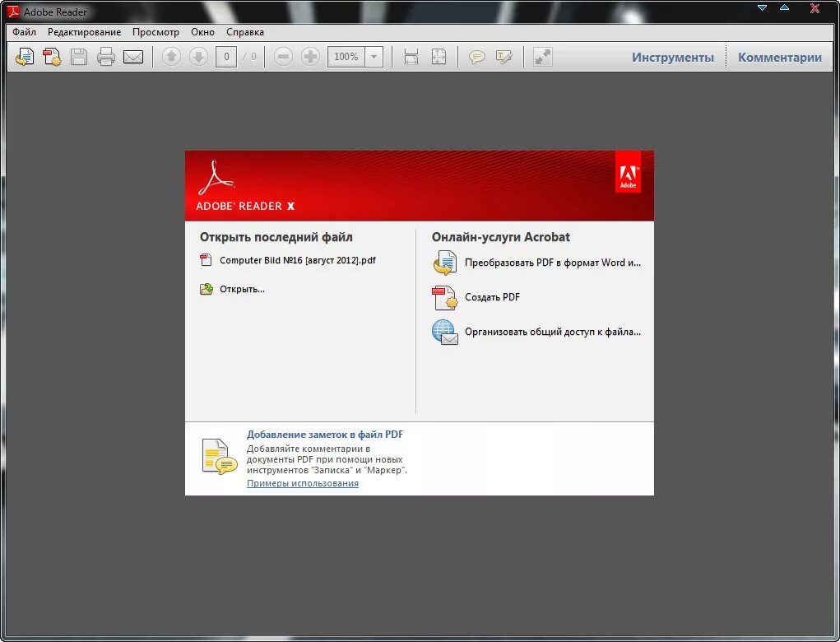840x642 pixels.
Task: Click Преобразовать PDF в формат Word
Action: (x=552, y=263)
